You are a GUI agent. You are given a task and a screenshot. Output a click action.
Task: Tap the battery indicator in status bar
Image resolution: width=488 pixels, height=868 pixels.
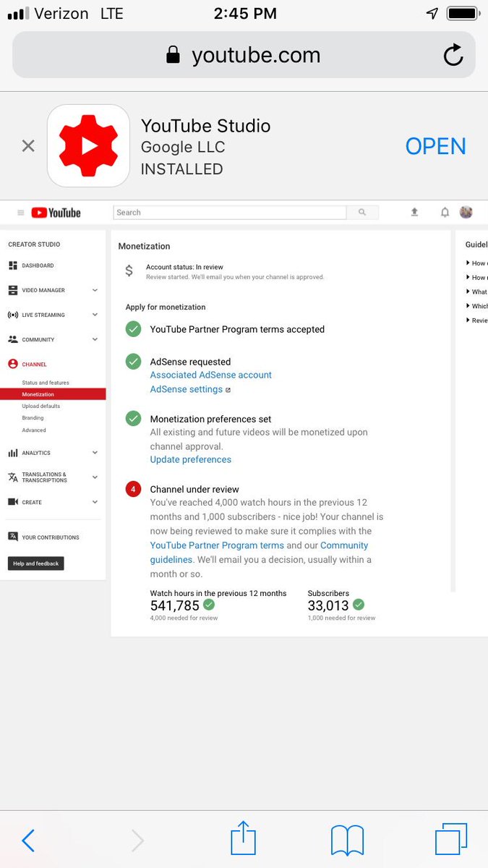tap(463, 14)
